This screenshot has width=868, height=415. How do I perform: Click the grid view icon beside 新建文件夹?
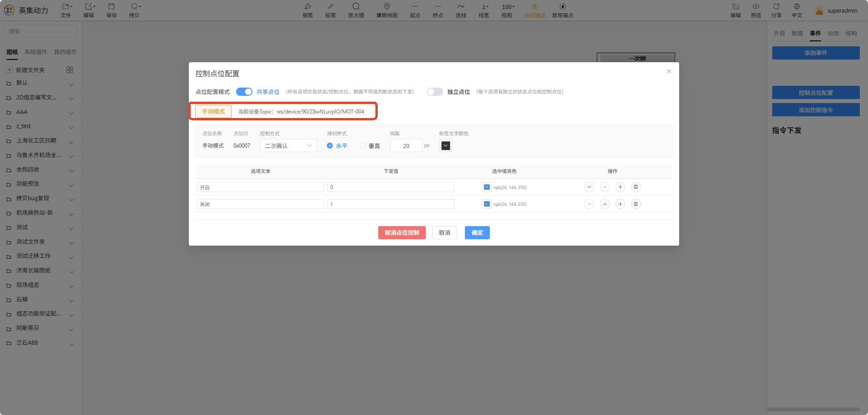click(69, 70)
